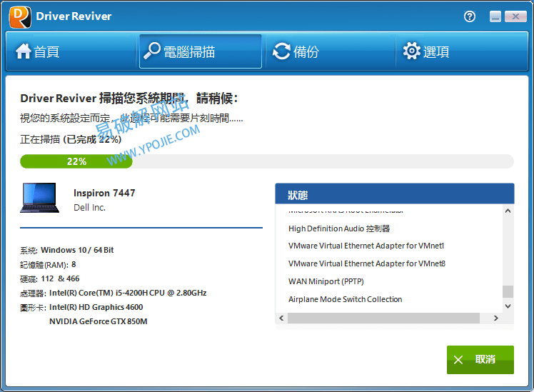This screenshot has width=534, height=392.
Task: Click the horizontal scrollbar thumb
Action: (x=384, y=318)
